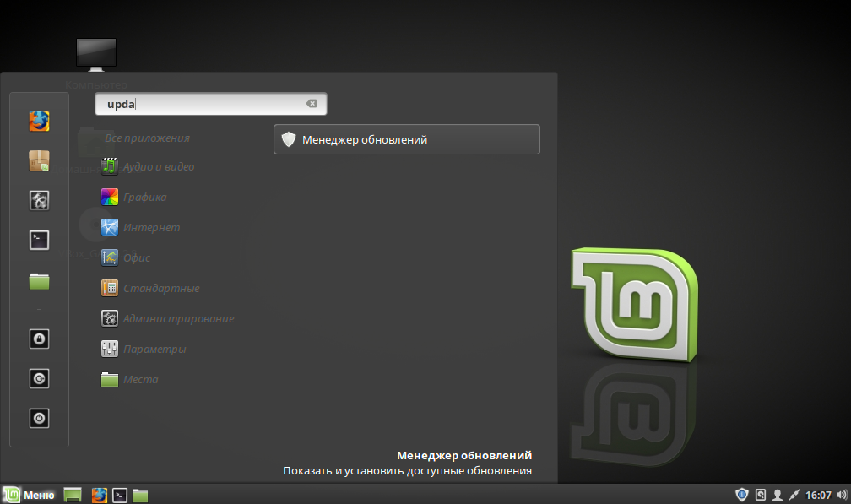Open the volume control in the system tray

(x=841, y=494)
